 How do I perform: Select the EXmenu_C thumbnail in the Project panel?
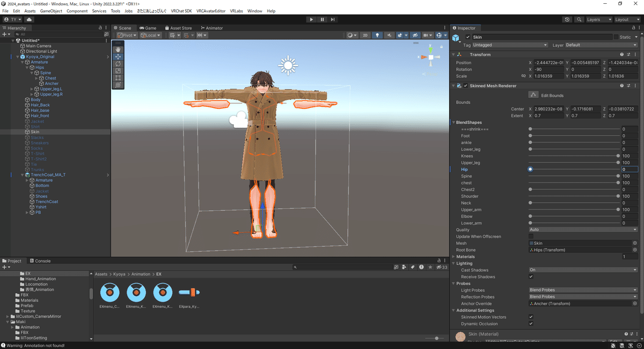tap(110, 293)
